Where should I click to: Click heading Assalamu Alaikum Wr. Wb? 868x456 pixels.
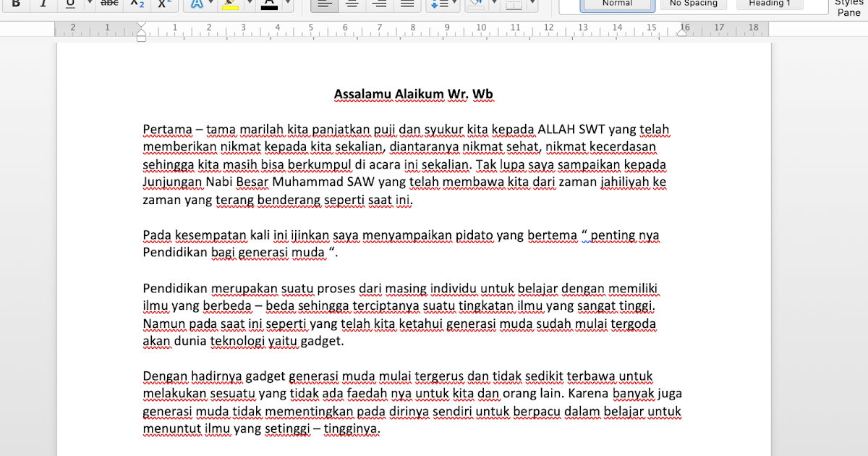coord(413,94)
